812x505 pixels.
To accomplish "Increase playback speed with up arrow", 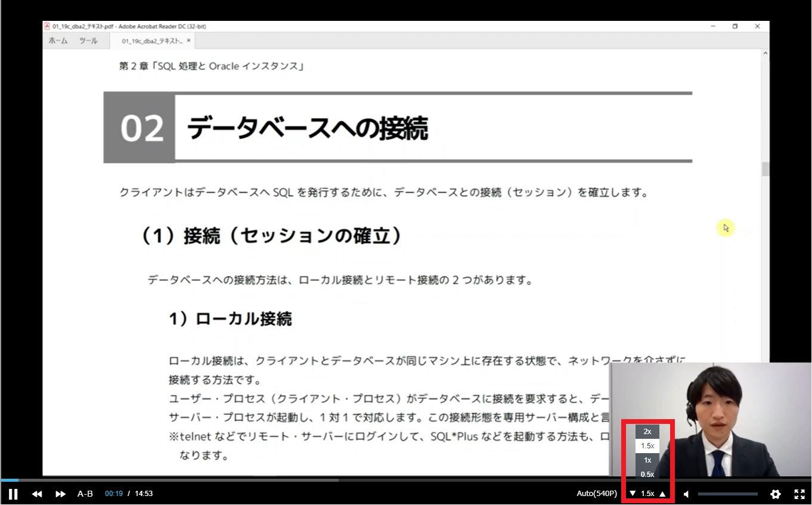I will coord(662,494).
